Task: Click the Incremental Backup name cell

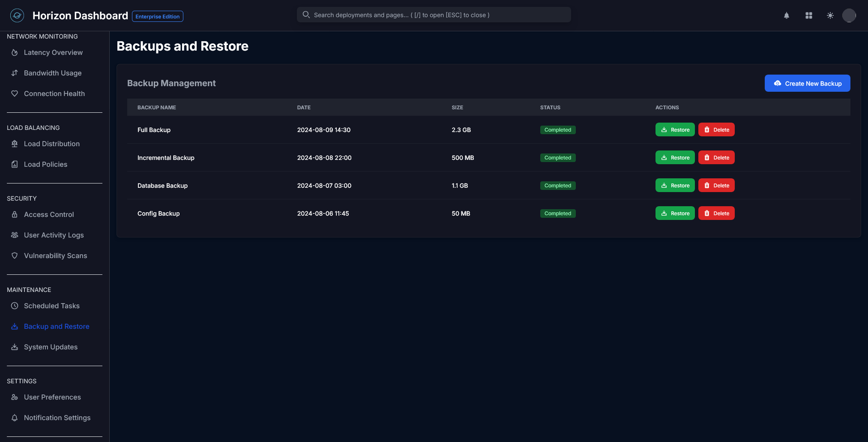Action: 166,157
